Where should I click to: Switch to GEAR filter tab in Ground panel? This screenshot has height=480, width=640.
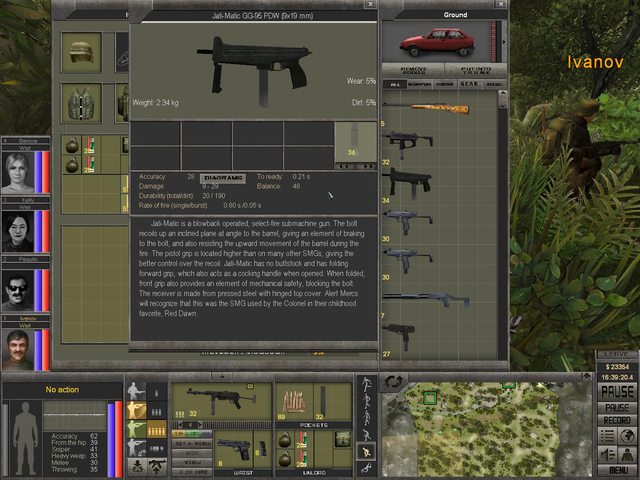(x=469, y=84)
